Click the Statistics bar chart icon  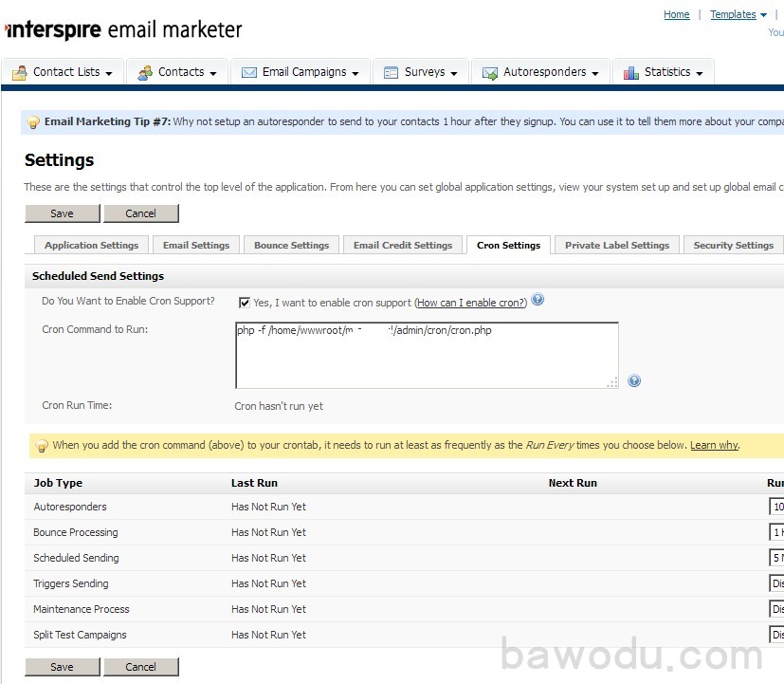[x=631, y=73]
